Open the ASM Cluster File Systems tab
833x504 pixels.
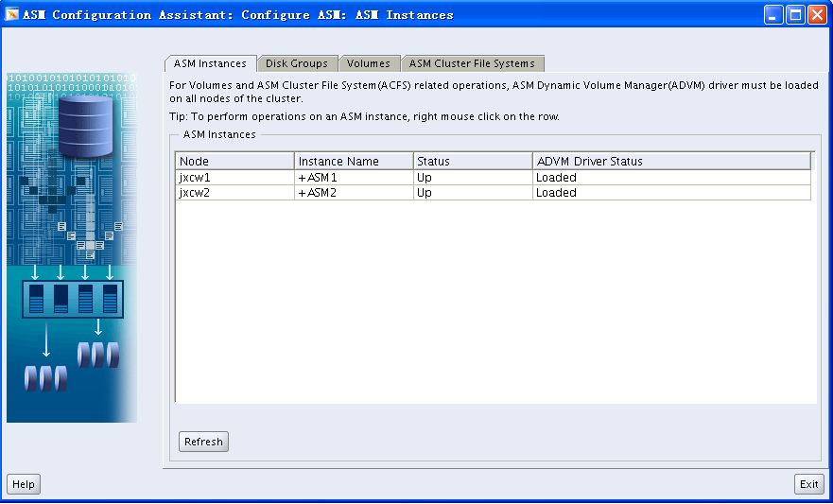click(x=472, y=63)
